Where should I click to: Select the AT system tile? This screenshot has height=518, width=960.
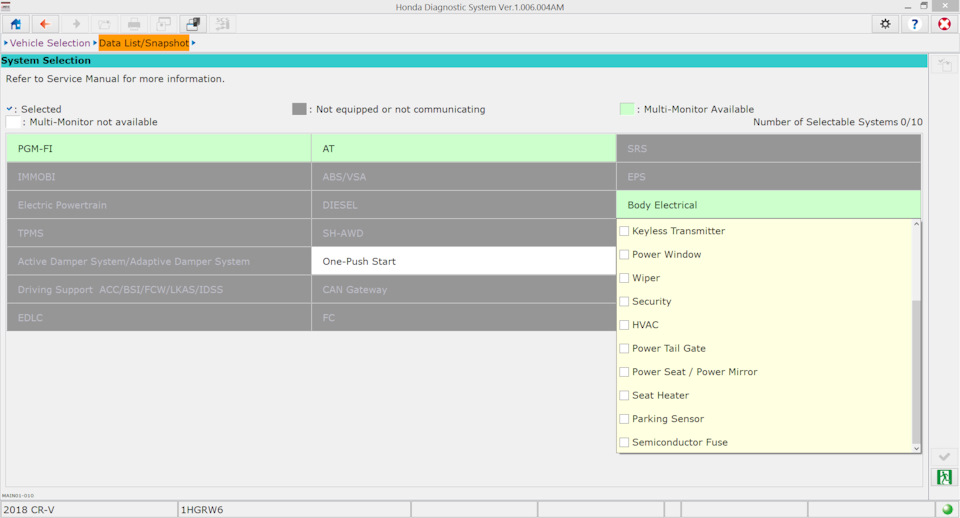pos(463,148)
